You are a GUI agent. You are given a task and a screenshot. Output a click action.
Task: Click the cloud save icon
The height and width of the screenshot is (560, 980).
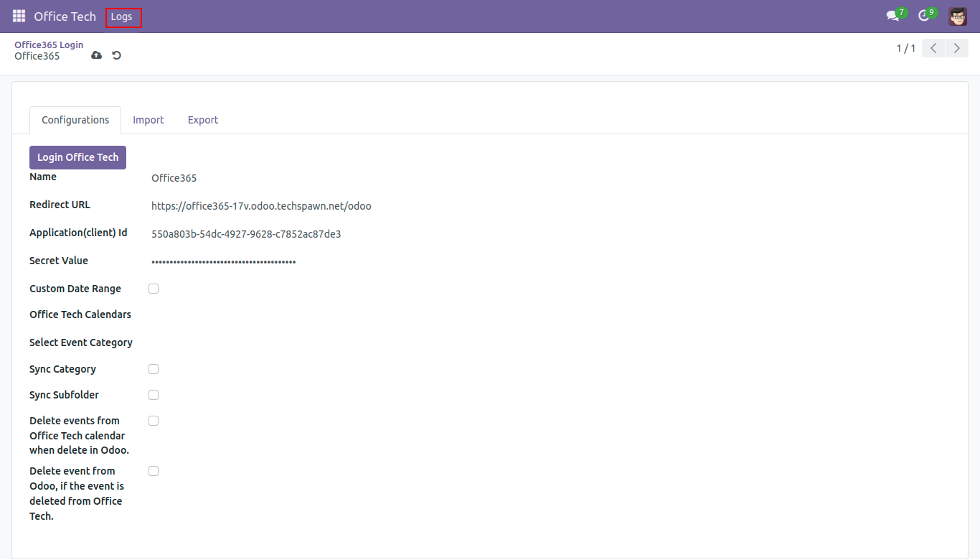97,55
